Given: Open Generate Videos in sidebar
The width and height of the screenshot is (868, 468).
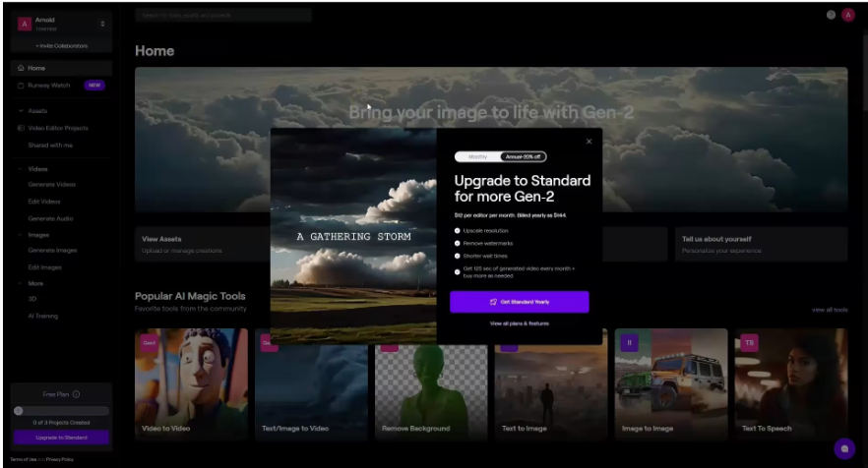Looking at the screenshot, I should pyautogui.click(x=51, y=185).
